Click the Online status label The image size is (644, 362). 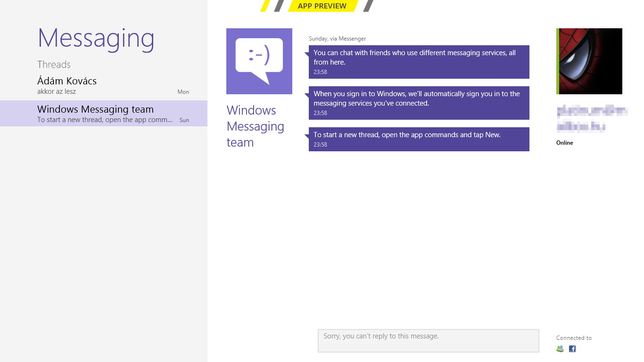coord(565,143)
